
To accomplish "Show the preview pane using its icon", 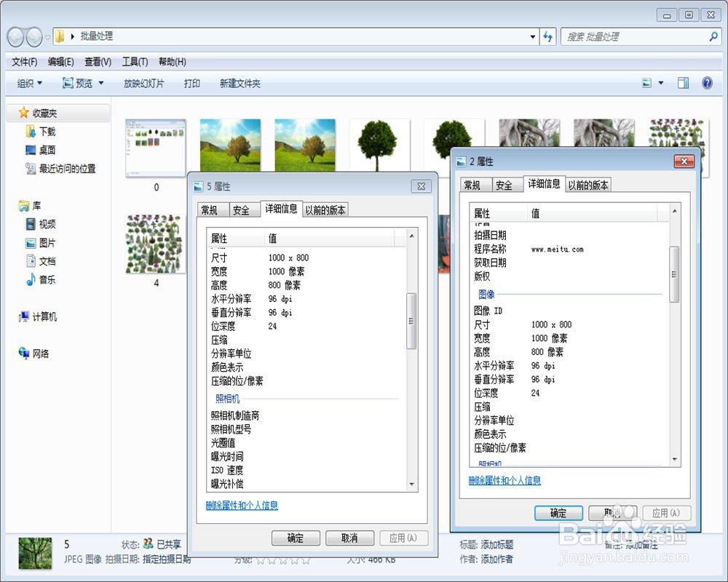I will pyautogui.click(x=682, y=83).
